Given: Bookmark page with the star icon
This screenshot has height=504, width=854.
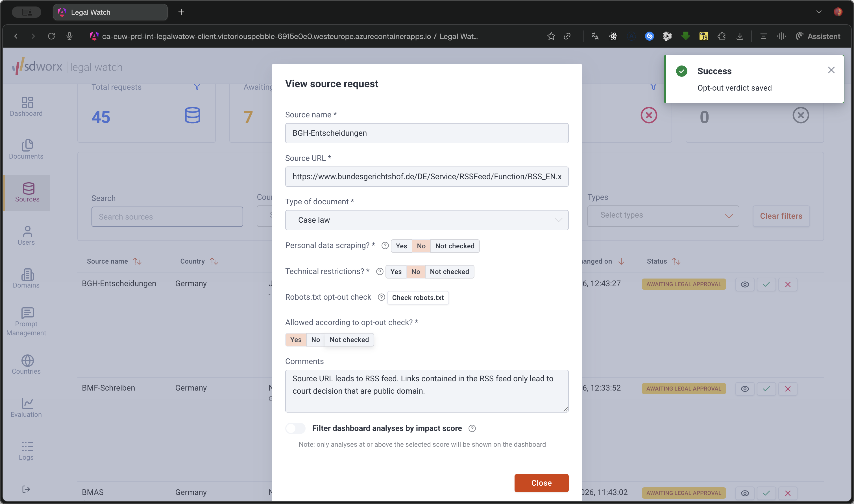Looking at the screenshot, I should pyautogui.click(x=551, y=36).
